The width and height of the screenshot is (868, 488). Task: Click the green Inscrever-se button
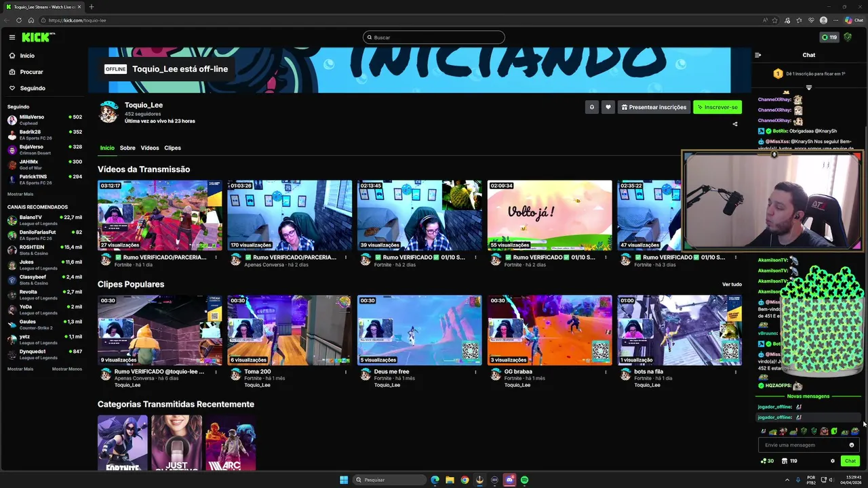[717, 107]
